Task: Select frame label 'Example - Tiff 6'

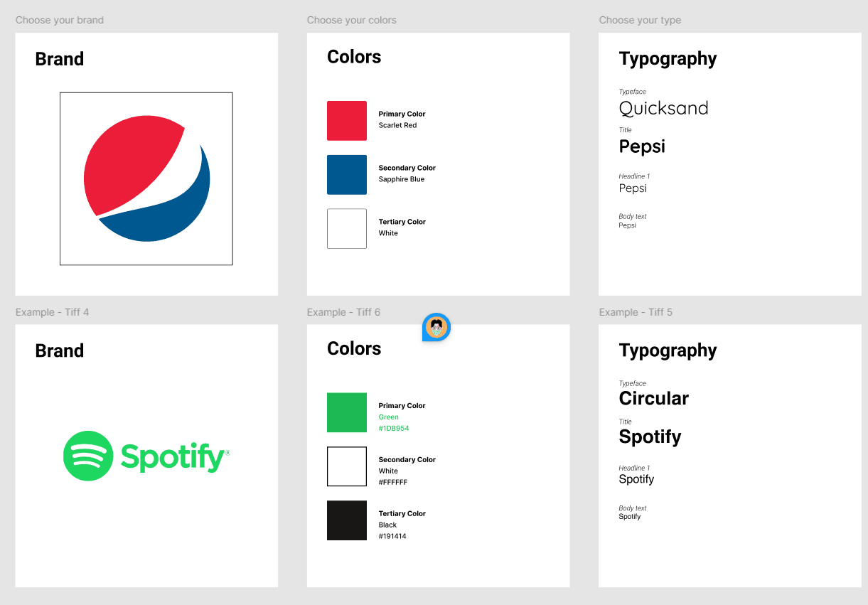Action: 343,312
